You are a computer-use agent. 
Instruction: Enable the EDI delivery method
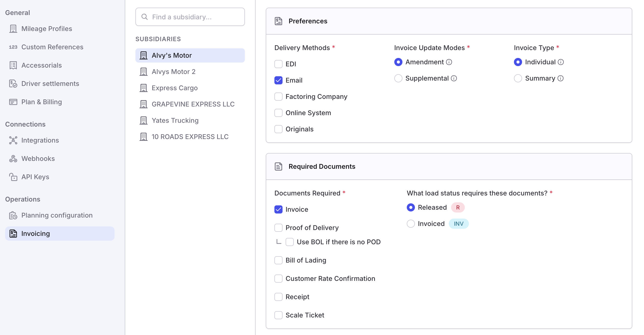pyautogui.click(x=278, y=64)
